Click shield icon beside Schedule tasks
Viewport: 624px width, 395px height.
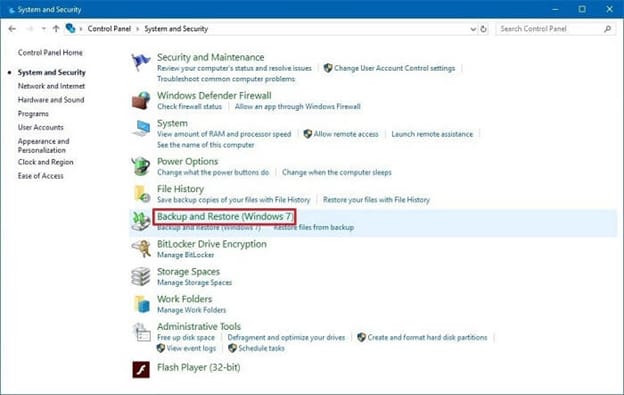(232, 348)
